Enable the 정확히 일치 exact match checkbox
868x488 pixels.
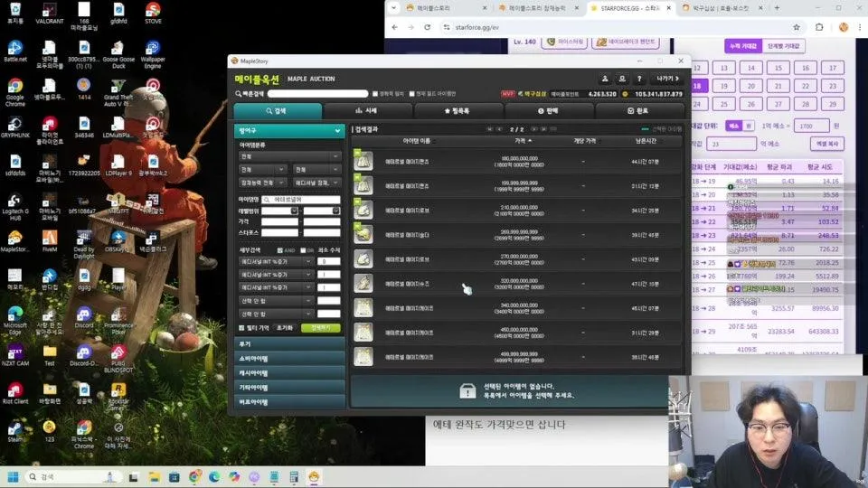click(x=375, y=94)
